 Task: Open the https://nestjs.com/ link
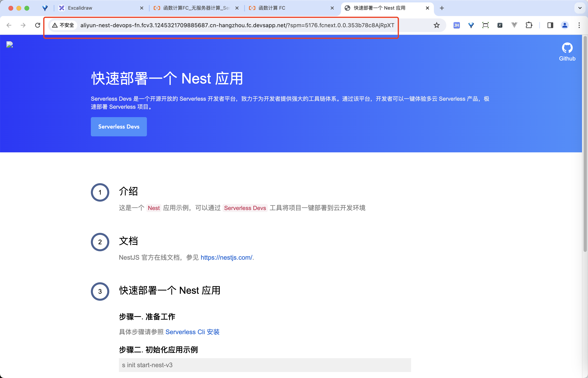(x=226, y=257)
